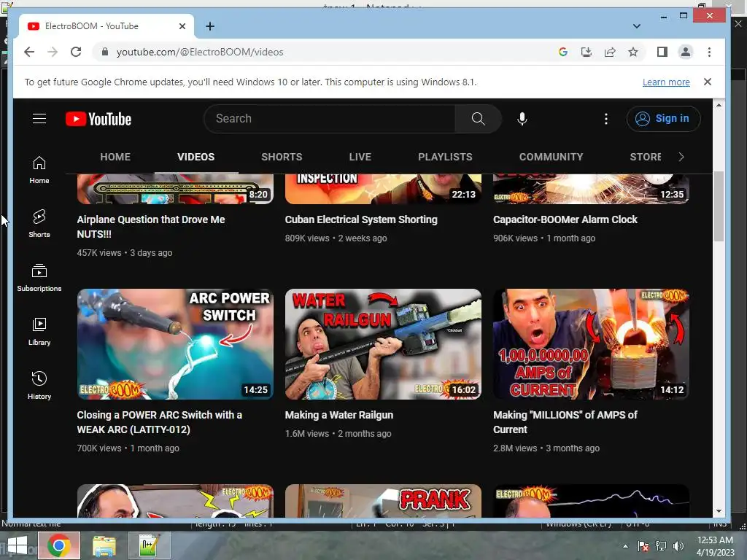Open the volume speaker tray icon

coord(678,546)
